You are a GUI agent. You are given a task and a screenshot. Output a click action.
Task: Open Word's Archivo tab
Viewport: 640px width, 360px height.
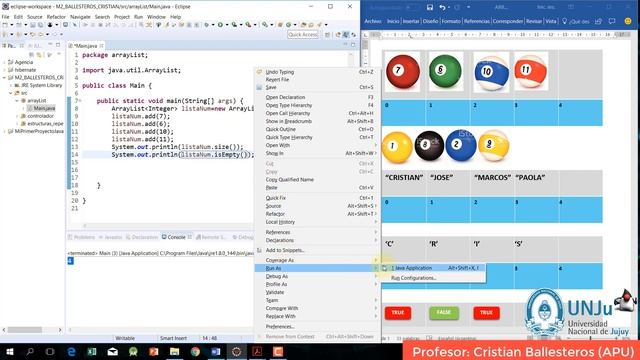(x=373, y=21)
